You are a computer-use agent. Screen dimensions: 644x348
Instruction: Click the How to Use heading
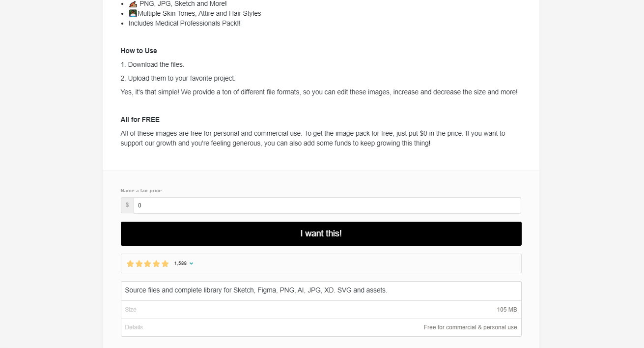pos(139,51)
